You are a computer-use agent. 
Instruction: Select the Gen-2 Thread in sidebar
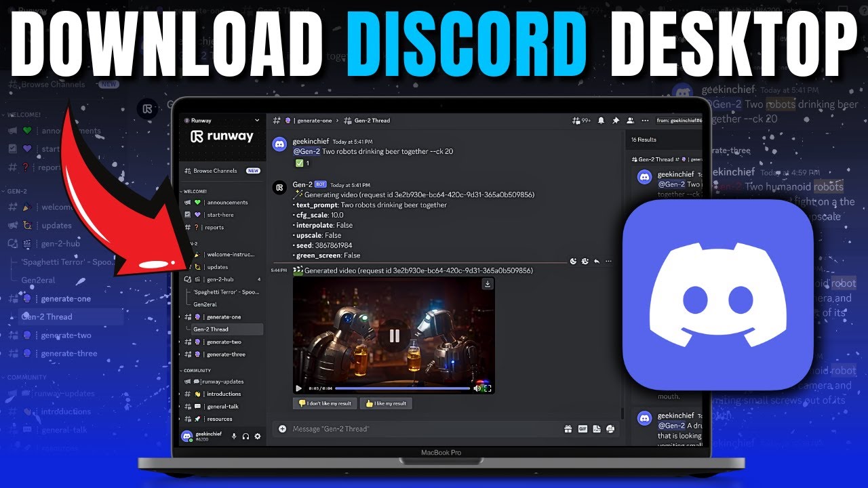coord(226,329)
